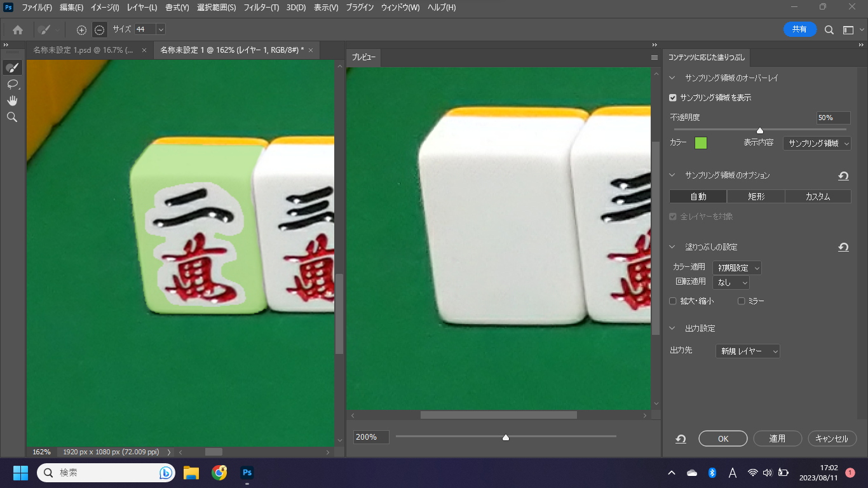868x488 pixels.
Task: Open the 表示内容 サンプリング領域 dropdown
Action: click(x=817, y=144)
